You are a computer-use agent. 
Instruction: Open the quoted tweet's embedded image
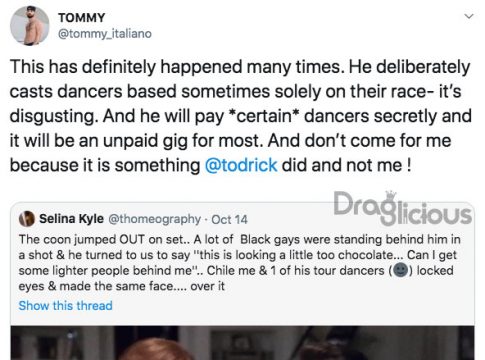(x=242, y=343)
